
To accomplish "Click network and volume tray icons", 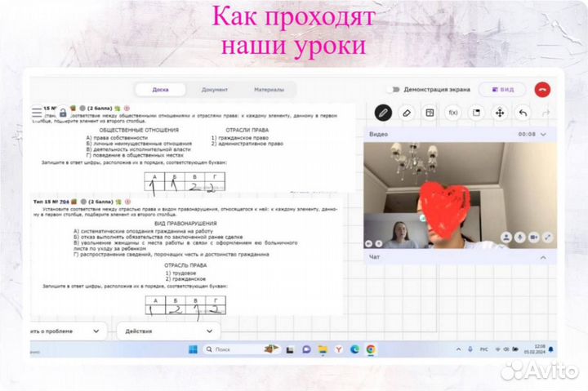I will coord(506,349).
